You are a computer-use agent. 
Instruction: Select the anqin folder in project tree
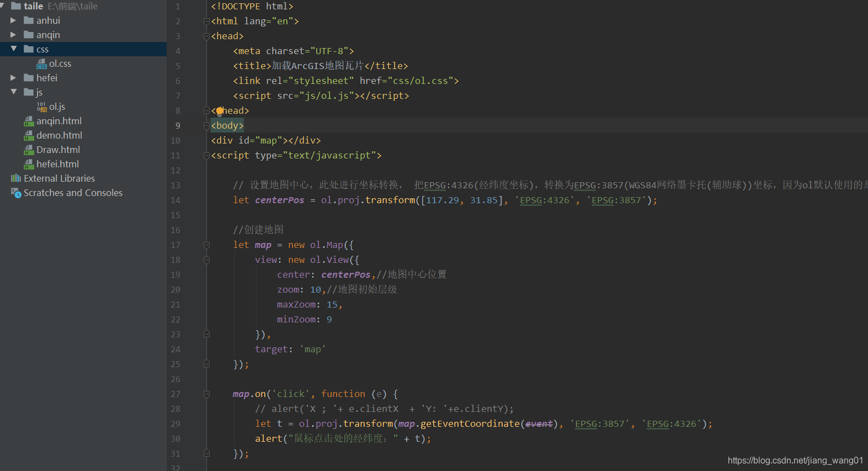(x=48, y=35)
